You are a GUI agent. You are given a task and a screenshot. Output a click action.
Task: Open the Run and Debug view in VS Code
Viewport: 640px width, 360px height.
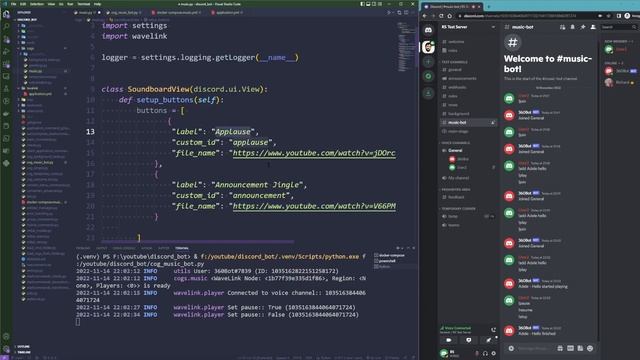coord(6,51)
